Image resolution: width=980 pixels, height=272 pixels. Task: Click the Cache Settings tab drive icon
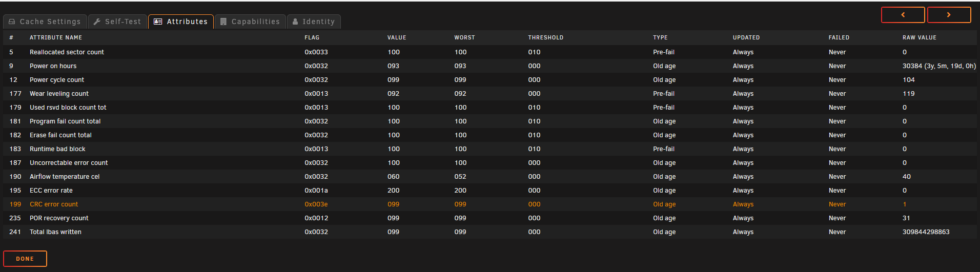(x=12, y=22)
